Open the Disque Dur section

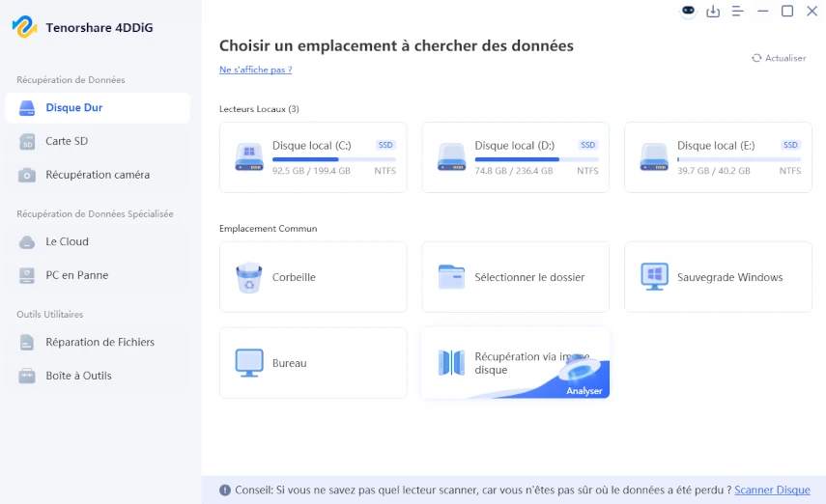pos(98,108)
